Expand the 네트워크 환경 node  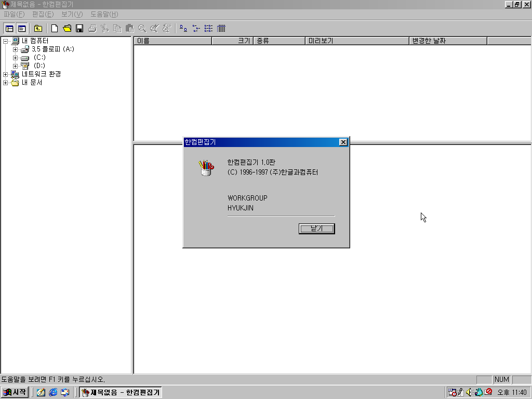[5, 74]
